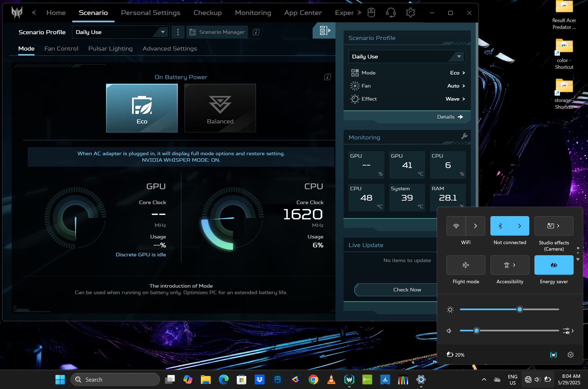Open the Planet9 shield icon in top bar

coord(371,13)
